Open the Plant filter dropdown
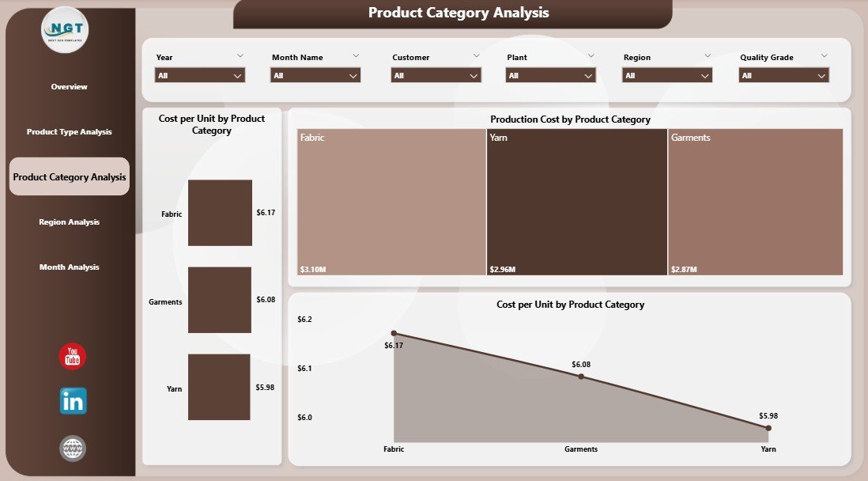 pyautogui.click(x=549, y=75)
